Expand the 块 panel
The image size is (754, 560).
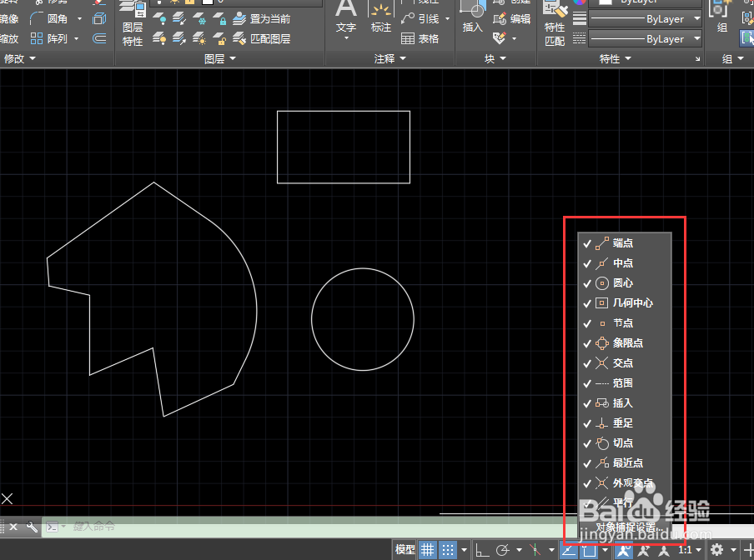pos(495,58)
